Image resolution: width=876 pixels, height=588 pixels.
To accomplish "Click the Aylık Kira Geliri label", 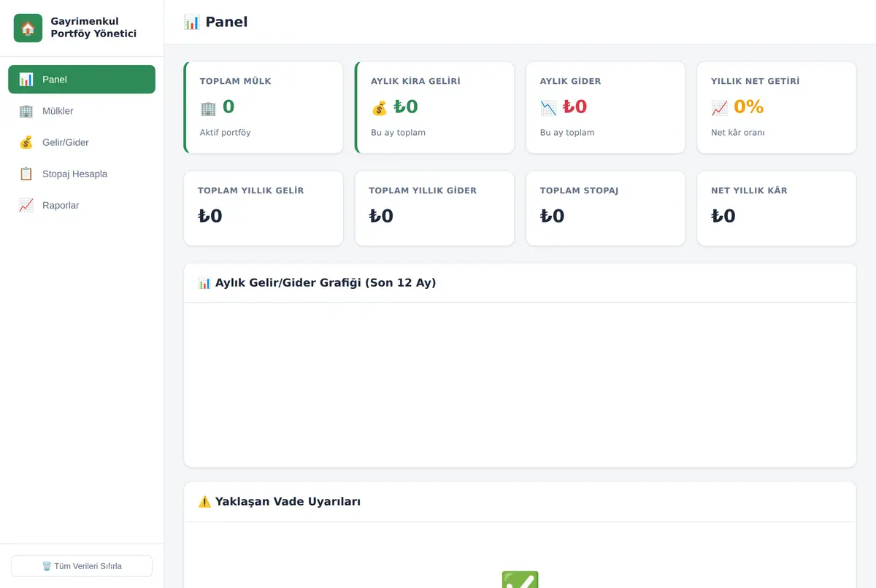I will click(x=415, y=81).
